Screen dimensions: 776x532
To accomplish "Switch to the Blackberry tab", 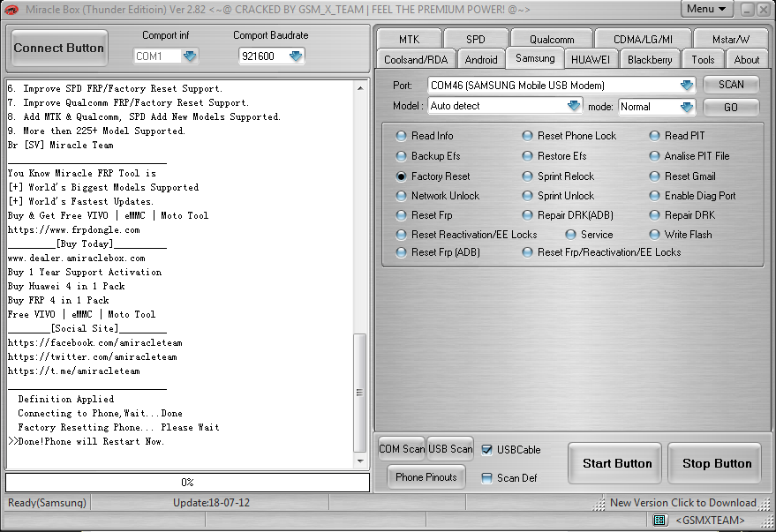I will [x=650, y=59].
